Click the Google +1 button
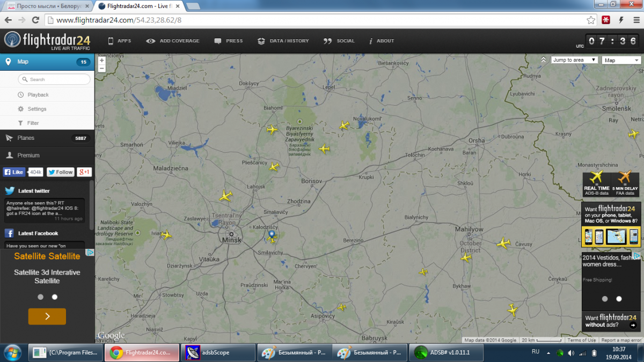The width and height of the screenshot is (644, 362). 84,172
